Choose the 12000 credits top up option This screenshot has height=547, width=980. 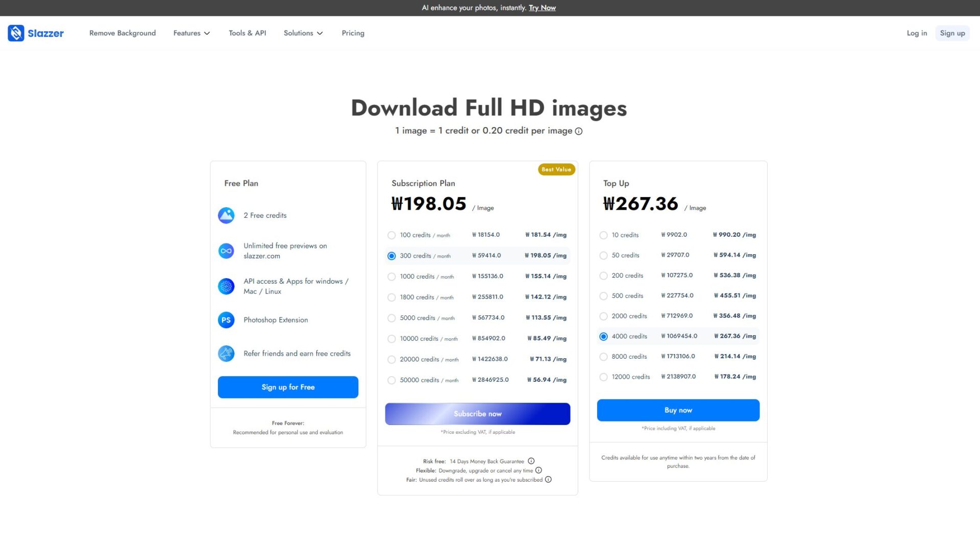click(x=603, y=377)
